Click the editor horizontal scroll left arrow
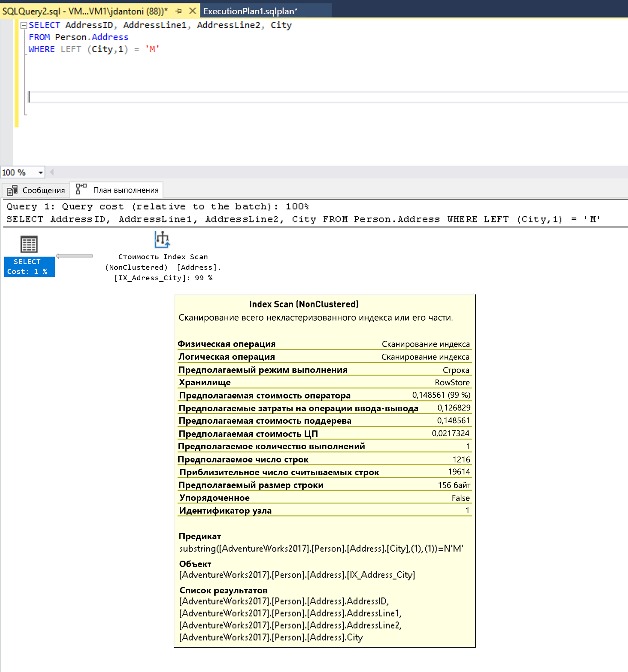Viewport: 628px width, 672px height. point(52,172)
